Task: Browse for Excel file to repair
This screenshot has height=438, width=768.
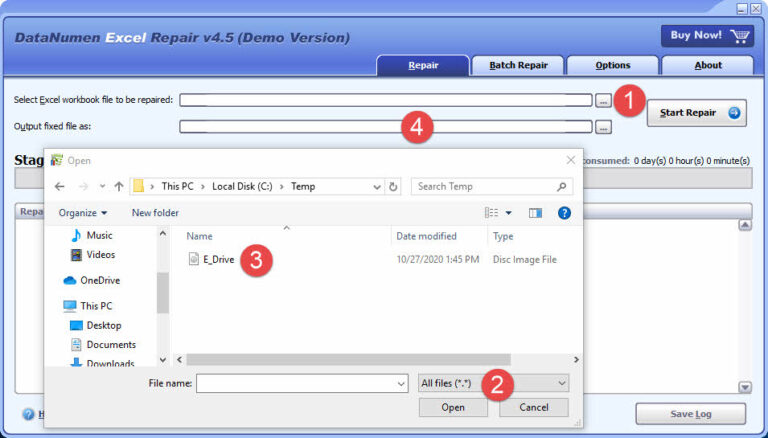Action: (x=603, y=100)
